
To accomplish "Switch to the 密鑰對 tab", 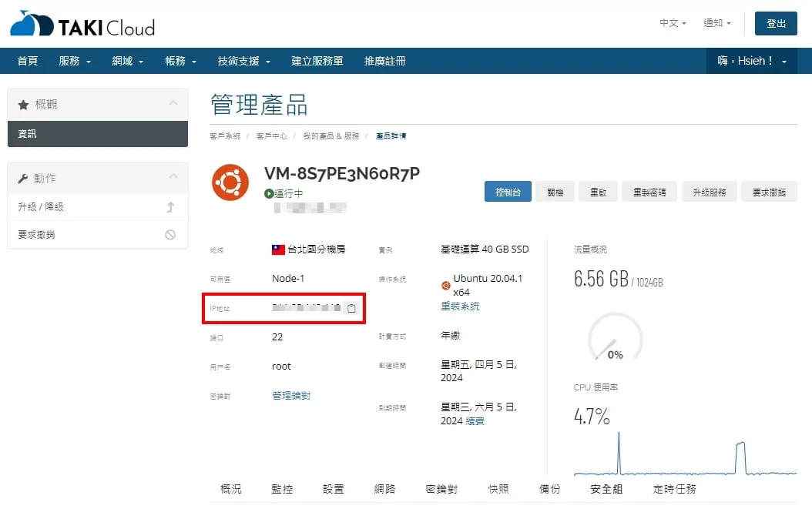I will [x=441, y=489].
